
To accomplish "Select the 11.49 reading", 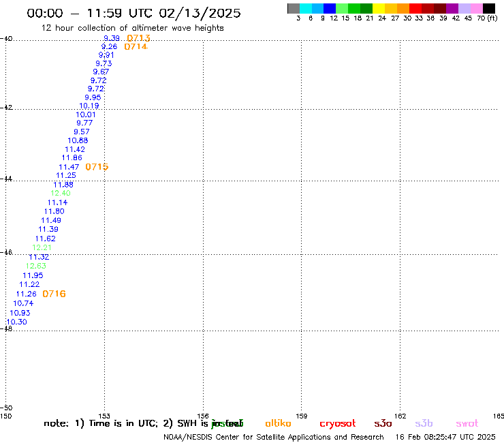I will click(51, 220).
